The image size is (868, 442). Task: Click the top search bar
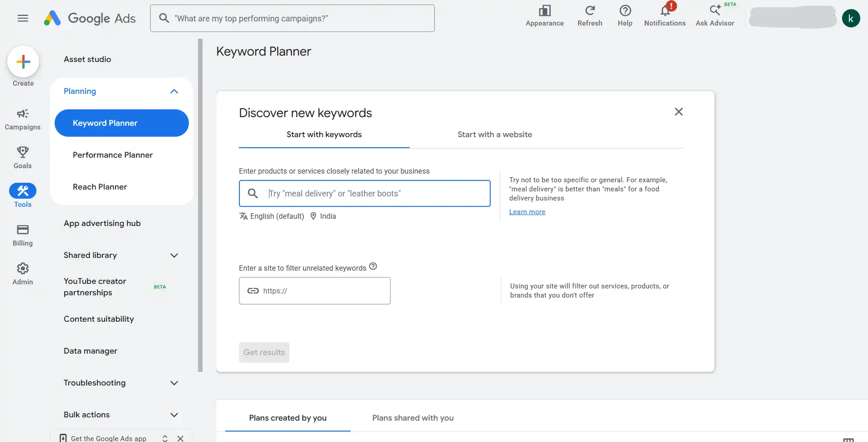click(x=292, y=18)
